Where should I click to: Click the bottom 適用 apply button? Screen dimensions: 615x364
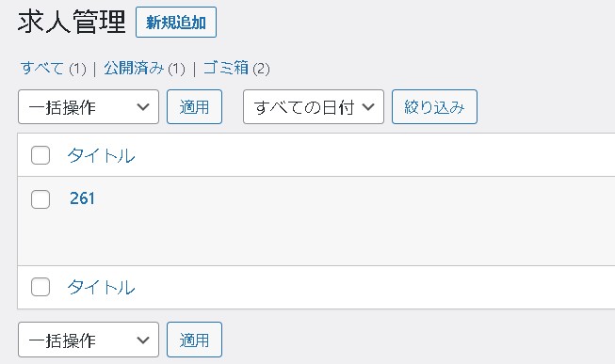[194, 340]
